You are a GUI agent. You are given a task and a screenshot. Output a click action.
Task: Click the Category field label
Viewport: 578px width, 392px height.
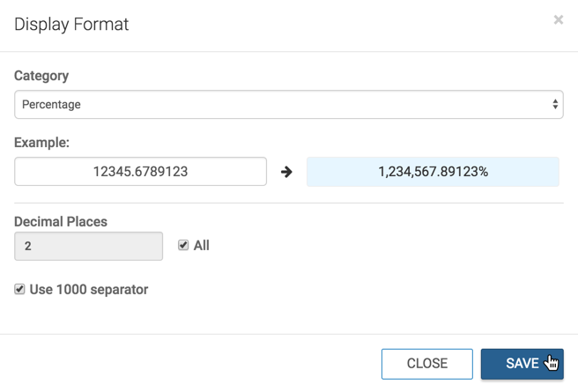click(41, 76)
